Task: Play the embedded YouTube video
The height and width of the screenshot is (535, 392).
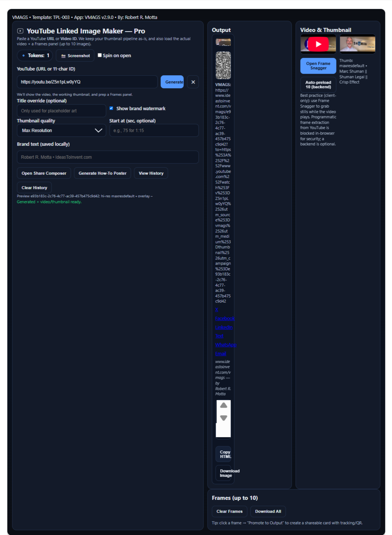Action: 318,44
